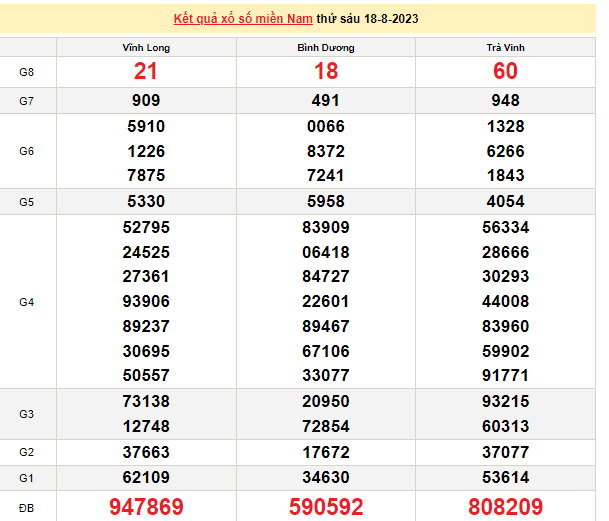Click the G4 row label

pos(27,301)
